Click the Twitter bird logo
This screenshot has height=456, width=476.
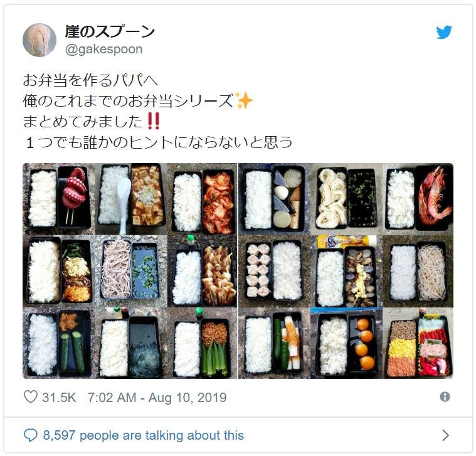[444, 32]
